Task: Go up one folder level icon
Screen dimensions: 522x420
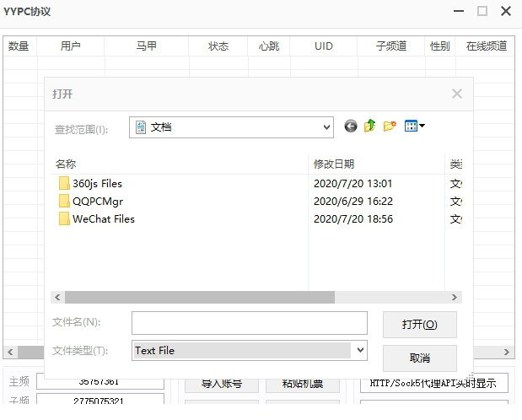Action: coord(370,126)
